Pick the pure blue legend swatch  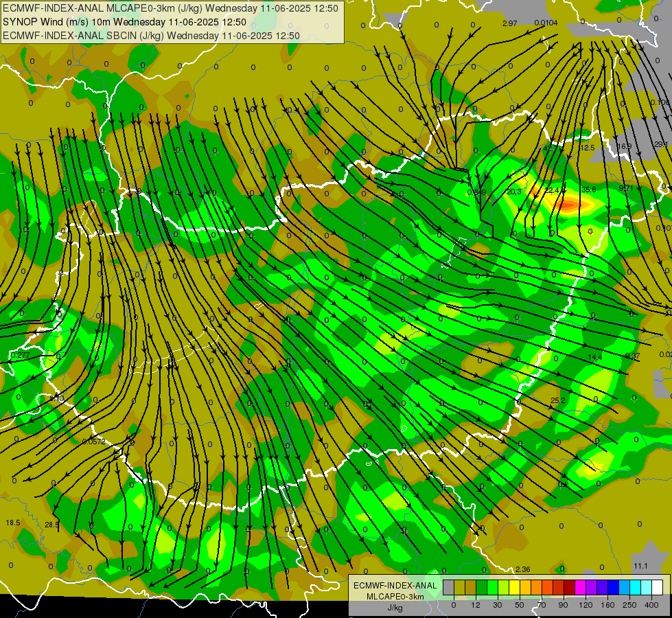coord(614,587)
